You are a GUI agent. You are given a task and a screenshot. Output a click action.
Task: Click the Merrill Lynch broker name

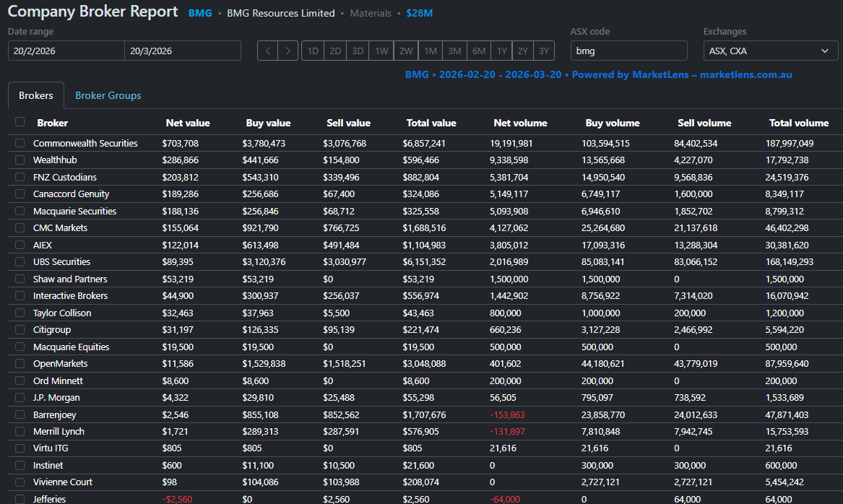coord(59,432)
